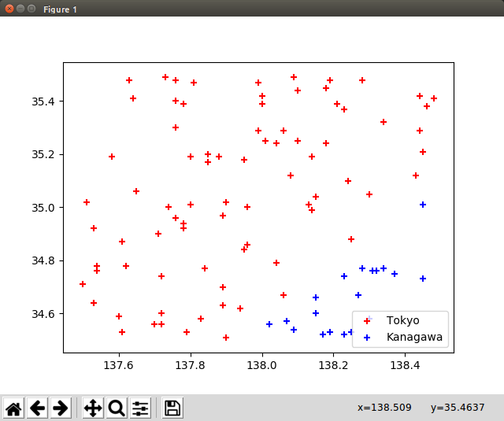Go forward to the next view
This screenshot has height=421, width=504.
pos(61,408)
